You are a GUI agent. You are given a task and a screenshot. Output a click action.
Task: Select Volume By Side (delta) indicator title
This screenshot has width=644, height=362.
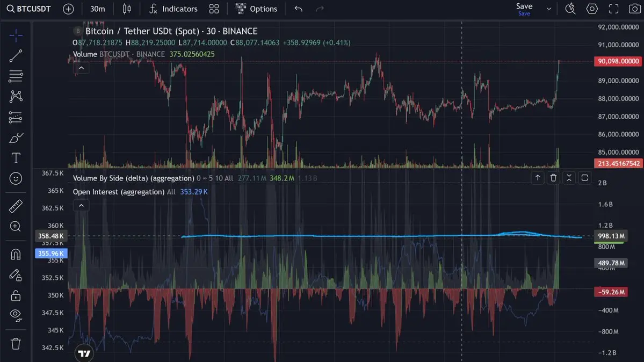pos(134,178)
